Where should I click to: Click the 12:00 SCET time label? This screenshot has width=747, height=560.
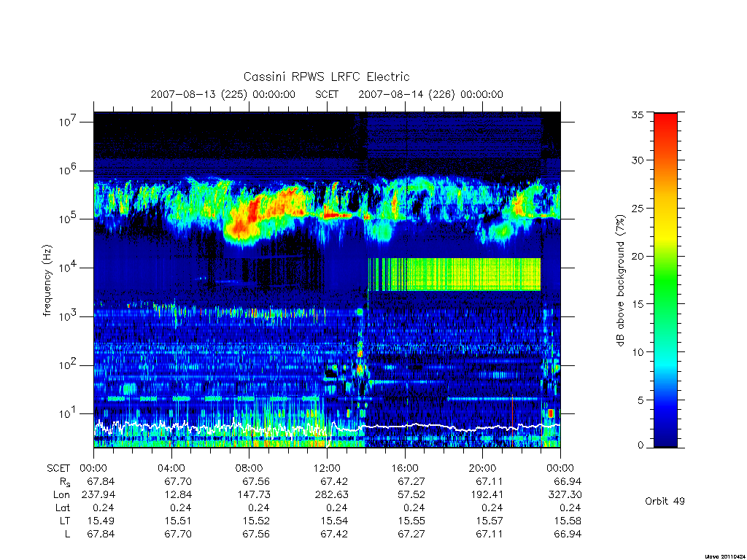(327, 468)
